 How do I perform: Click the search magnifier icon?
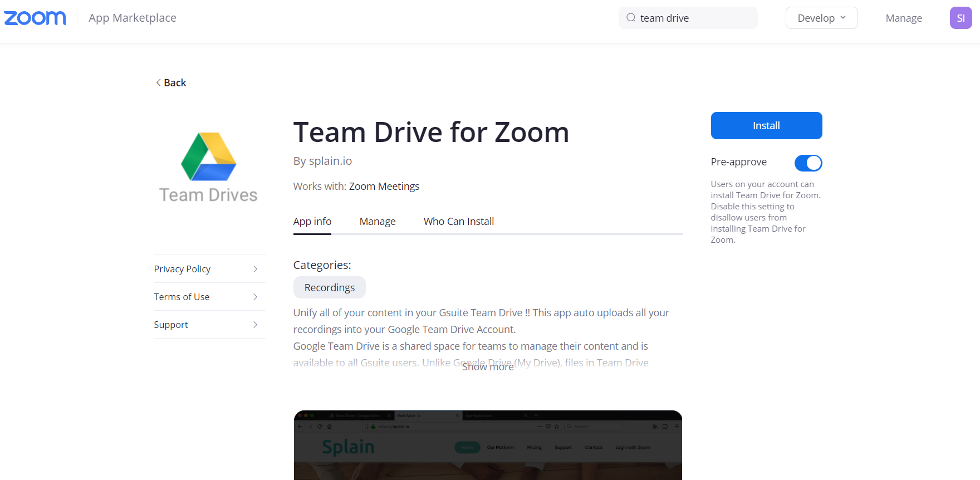pyautogui.click(x=631, y=18)
